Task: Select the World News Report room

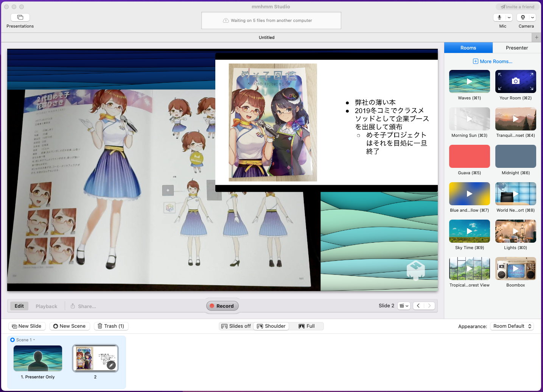Action: coord(516,194)
